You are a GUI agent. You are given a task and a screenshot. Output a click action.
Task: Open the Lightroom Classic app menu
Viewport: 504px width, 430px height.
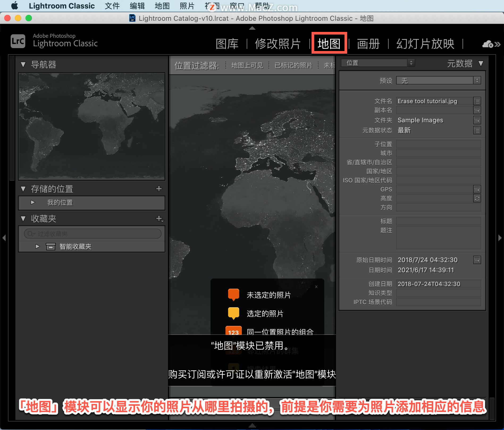(62, 6)
